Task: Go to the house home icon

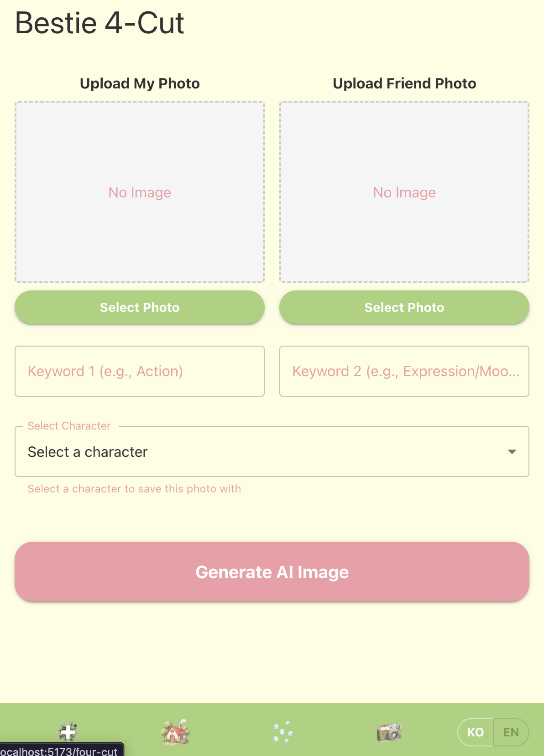Action: (175, 732)
